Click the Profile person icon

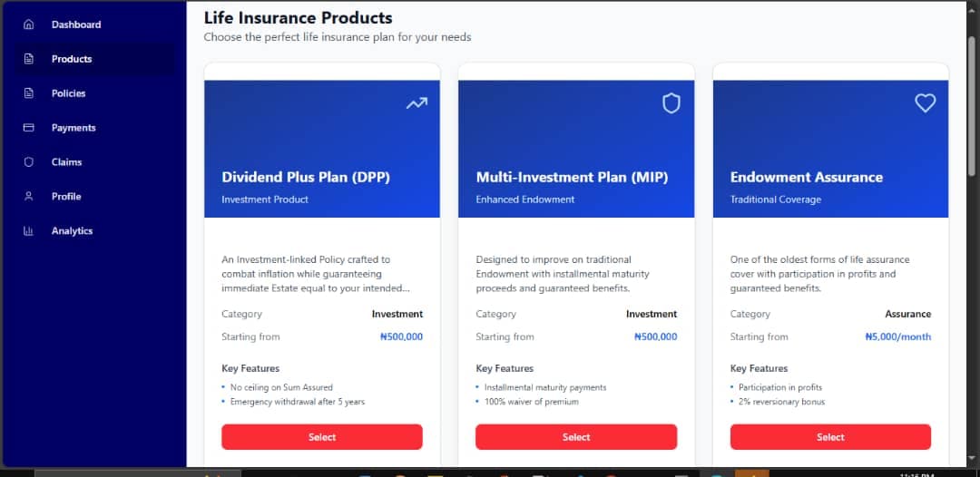[x=28, y=197]
